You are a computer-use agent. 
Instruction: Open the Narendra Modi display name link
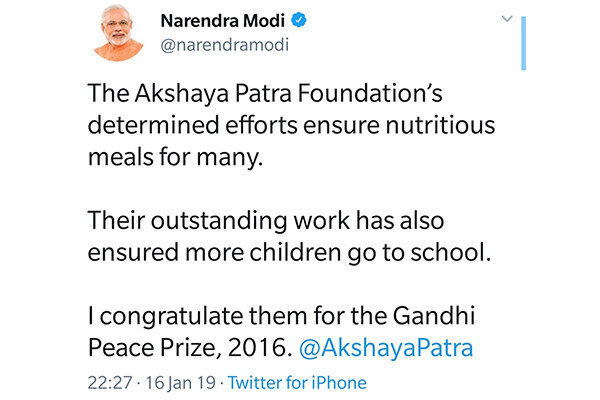225,21
